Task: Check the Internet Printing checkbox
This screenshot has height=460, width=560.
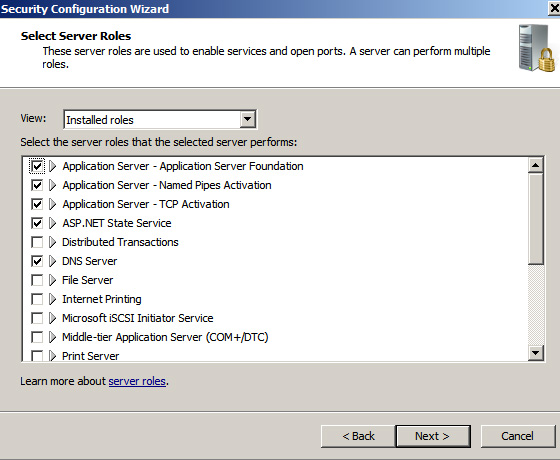Action: coord(37,299)
